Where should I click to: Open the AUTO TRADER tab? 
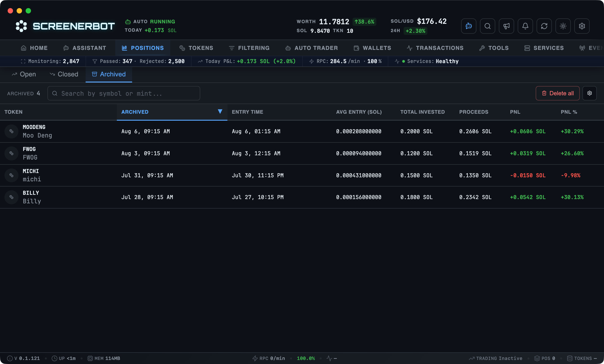tap(311, 48)
